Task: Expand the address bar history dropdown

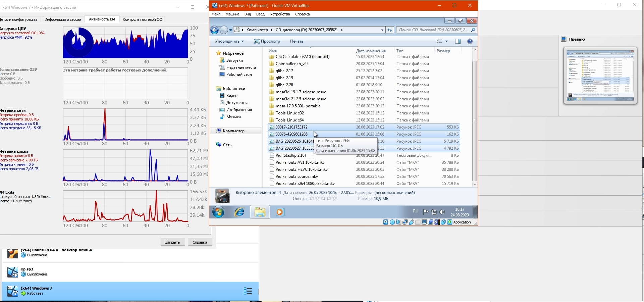Action: point(382,30)
